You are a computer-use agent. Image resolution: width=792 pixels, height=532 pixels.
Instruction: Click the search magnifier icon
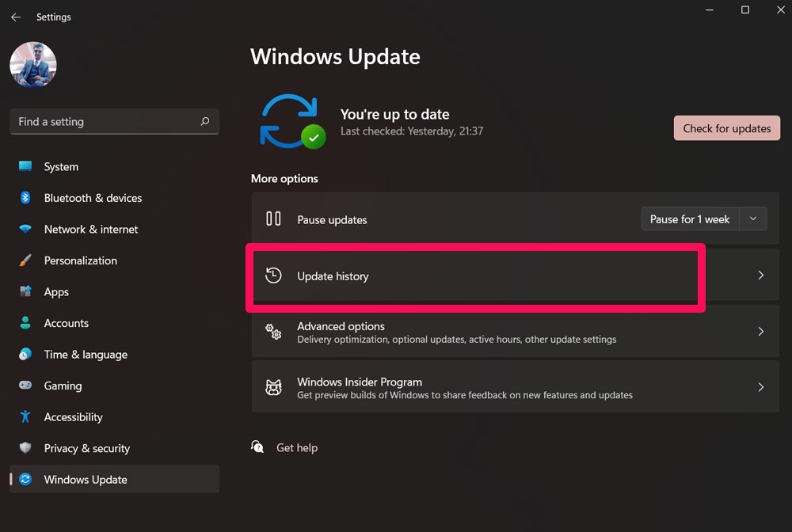[205, 121]
